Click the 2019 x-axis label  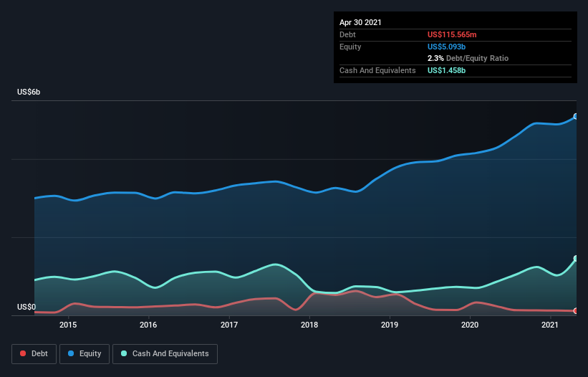(x=389, y=325)
